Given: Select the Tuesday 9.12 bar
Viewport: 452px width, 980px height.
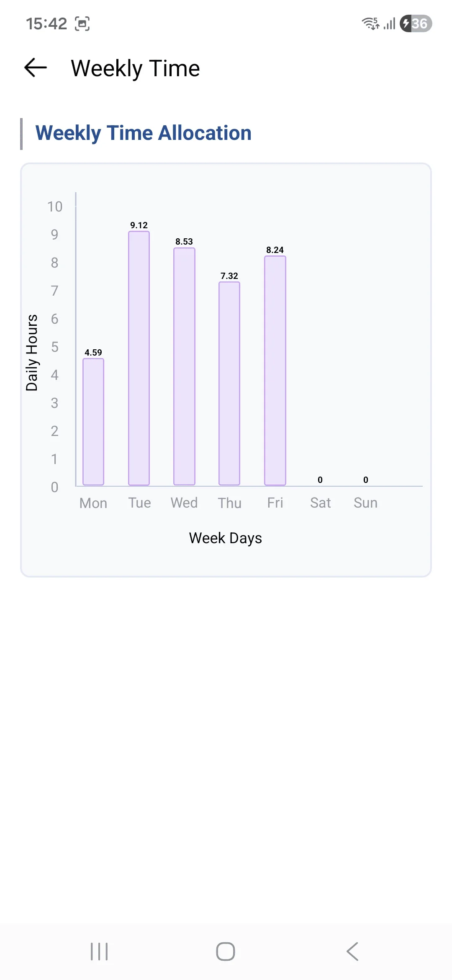Looking at the screenshot, I should (x=139, y=358).
